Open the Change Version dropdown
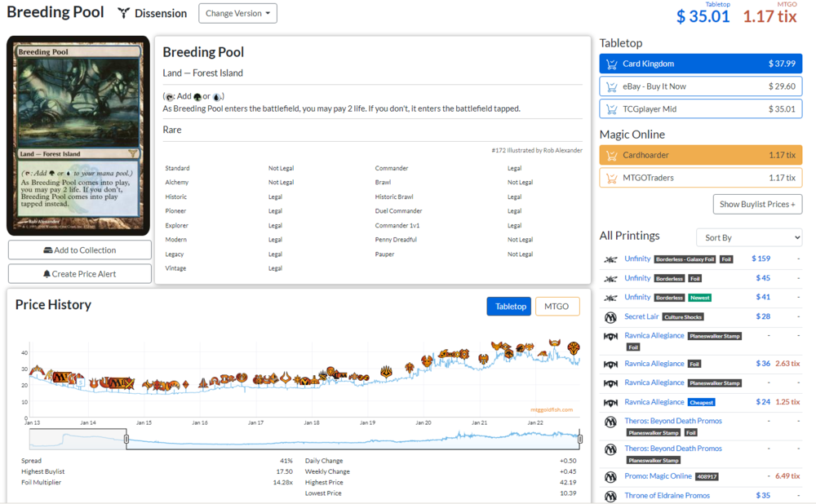Viewport: 816px width, 504px height. [237, 13]
